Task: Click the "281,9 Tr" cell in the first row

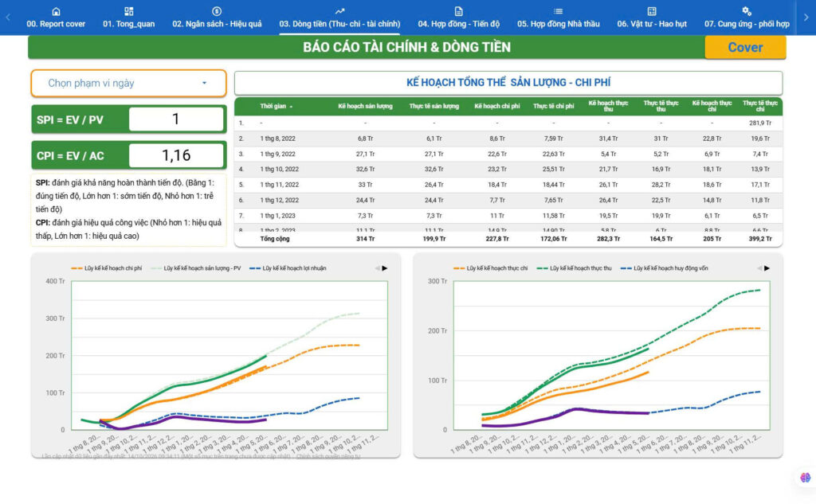Action: 760,123
